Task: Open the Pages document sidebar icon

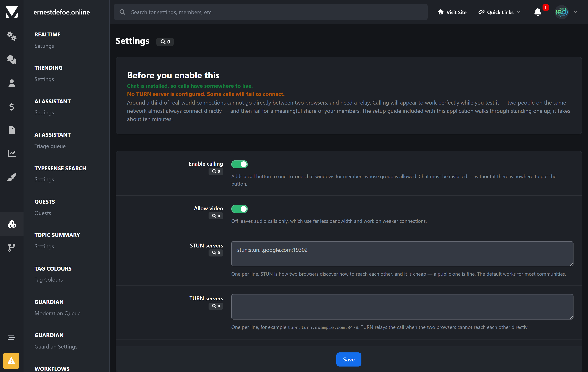Action: click(x=12, y=130)
